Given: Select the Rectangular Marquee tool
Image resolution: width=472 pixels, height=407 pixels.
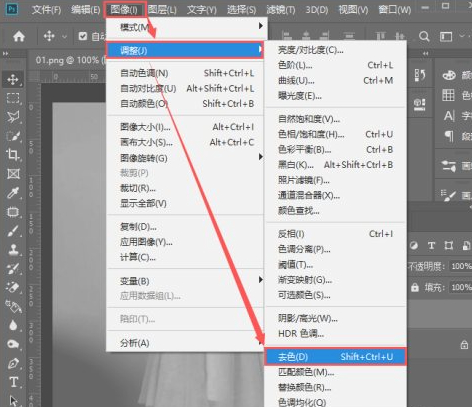Looking at the screenshot, I should tap(13, 98).
